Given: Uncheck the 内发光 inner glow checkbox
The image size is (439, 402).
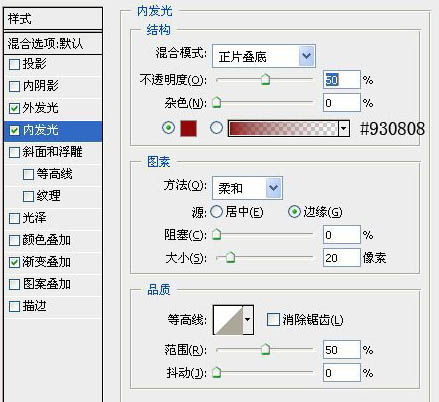Looking at the screenshot, I should (x=14, y=130).
